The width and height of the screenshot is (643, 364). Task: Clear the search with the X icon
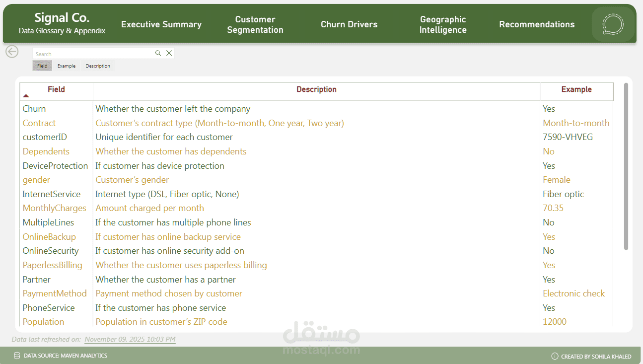pyautogui.click(x=169, y=53)
